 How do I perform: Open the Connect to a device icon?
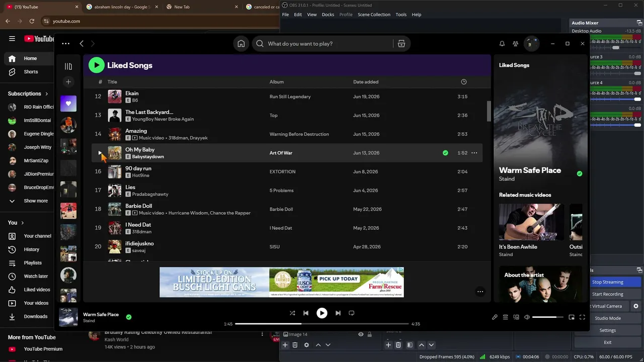coord(516,317)
